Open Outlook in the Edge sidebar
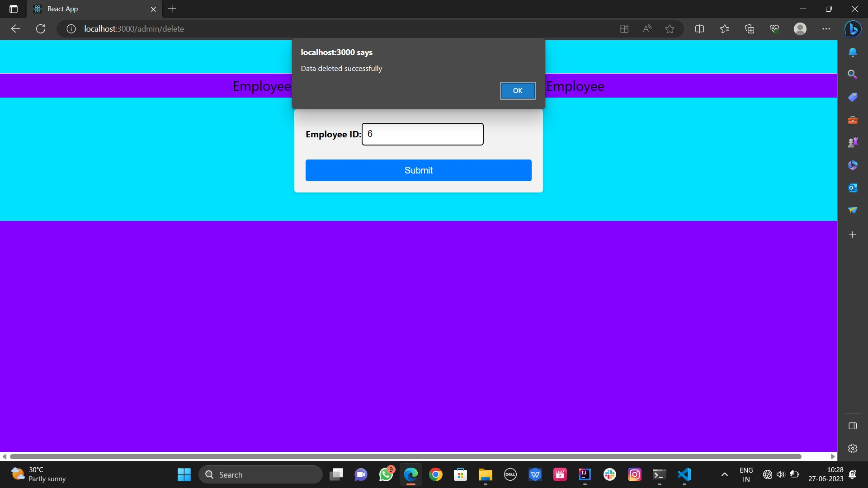The height and width of the screenshot is (488, 868). (x=854, y=188)
